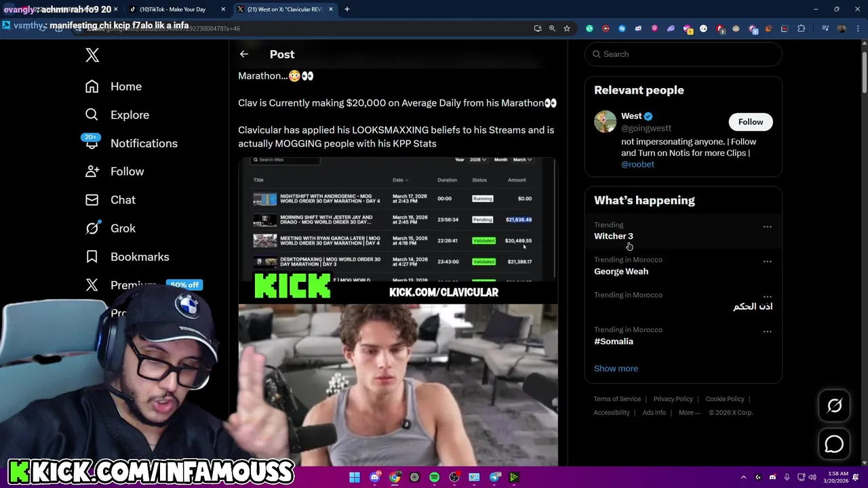
Task: Open Spotify from the taskbar
Action: click(434, 477)
